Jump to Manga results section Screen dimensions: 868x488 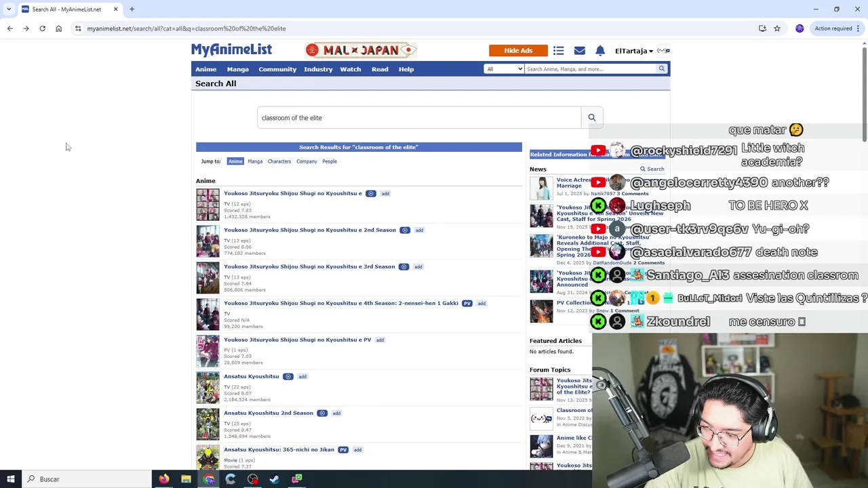[x=255, y=161]
